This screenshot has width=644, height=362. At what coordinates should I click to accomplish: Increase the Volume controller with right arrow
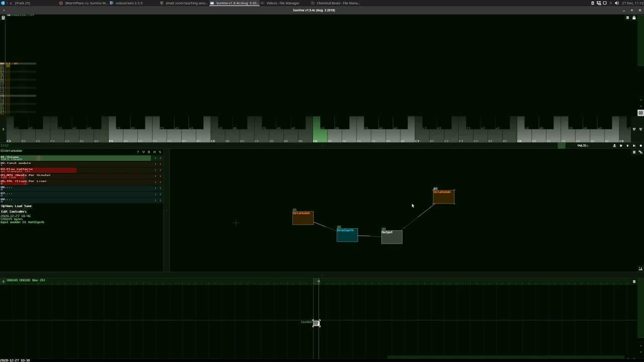160,158
